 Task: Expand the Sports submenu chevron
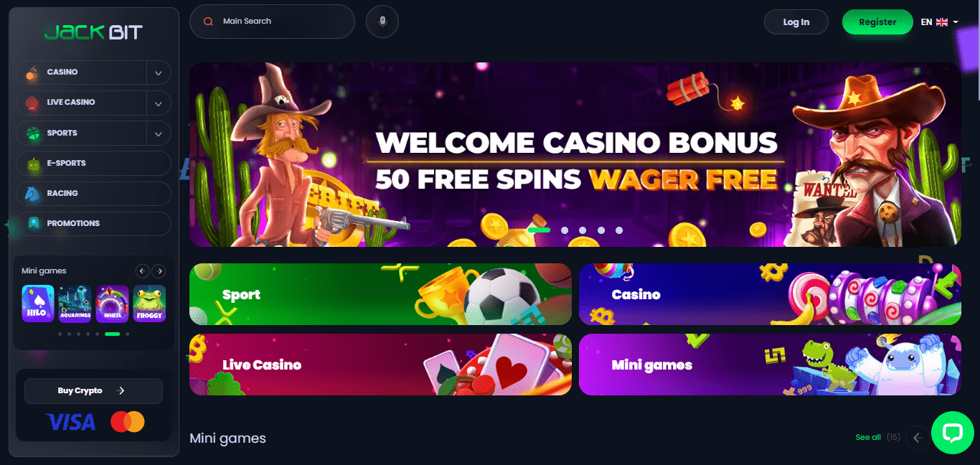point(158,133)
